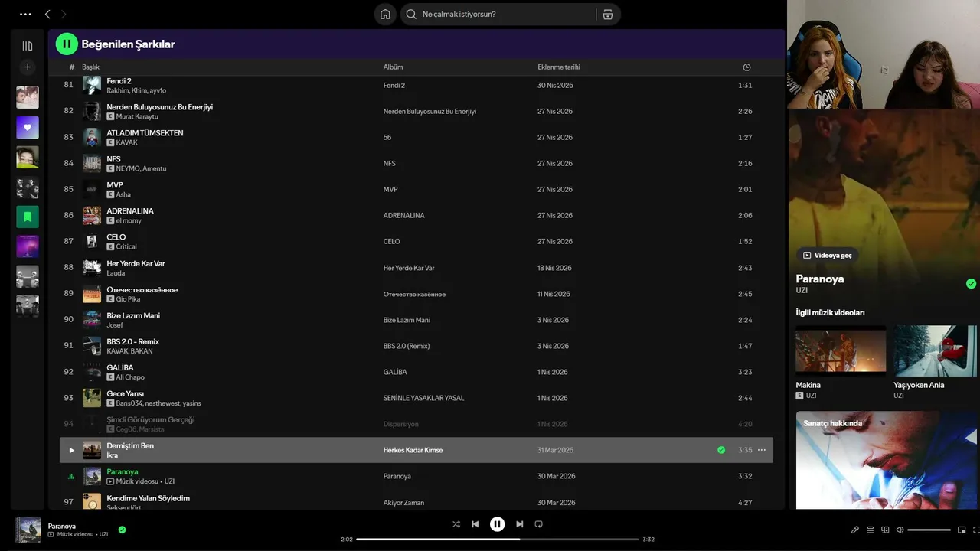This screenshot has height=551, width=980.
Task: Click the magnifier search icon
Action: point(411,14)
